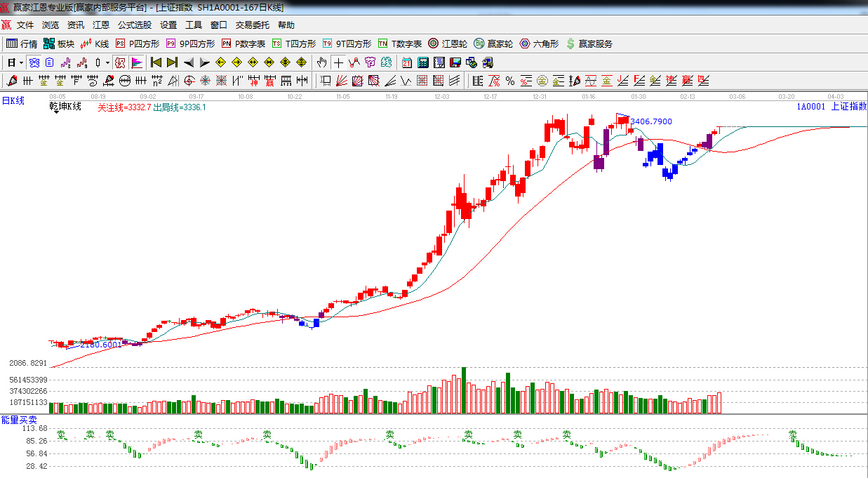Open the calendar icon showing 21

coord(406,62)
